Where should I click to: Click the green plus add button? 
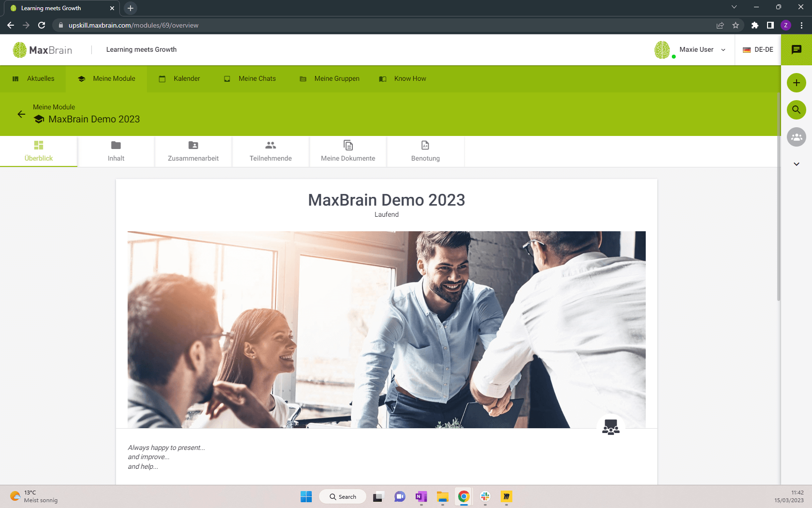(797, 83)
